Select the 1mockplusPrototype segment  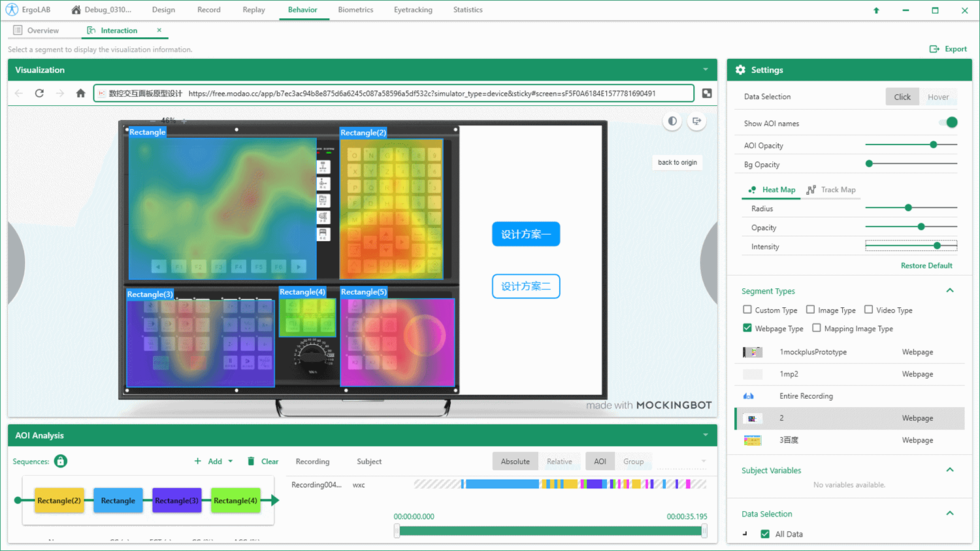click(x=813, y=352)
